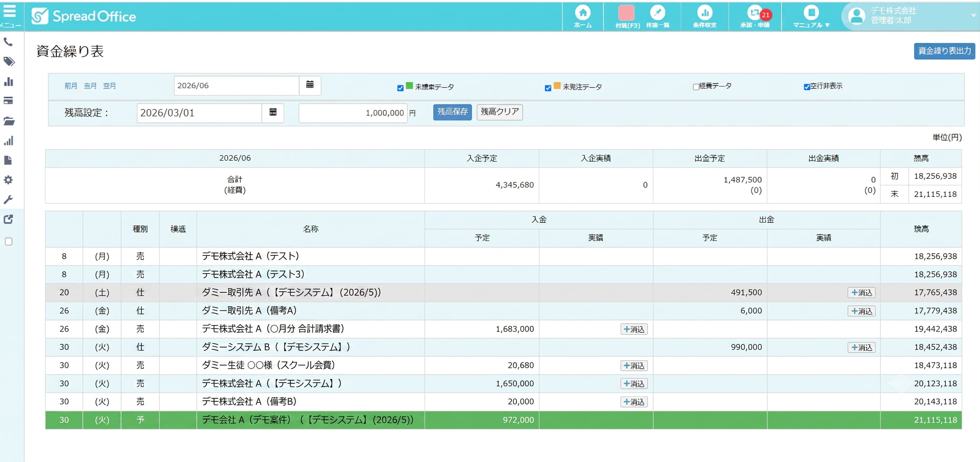Open the hamburger menu icon
The image size is (980, 462).
pos(10,11)
